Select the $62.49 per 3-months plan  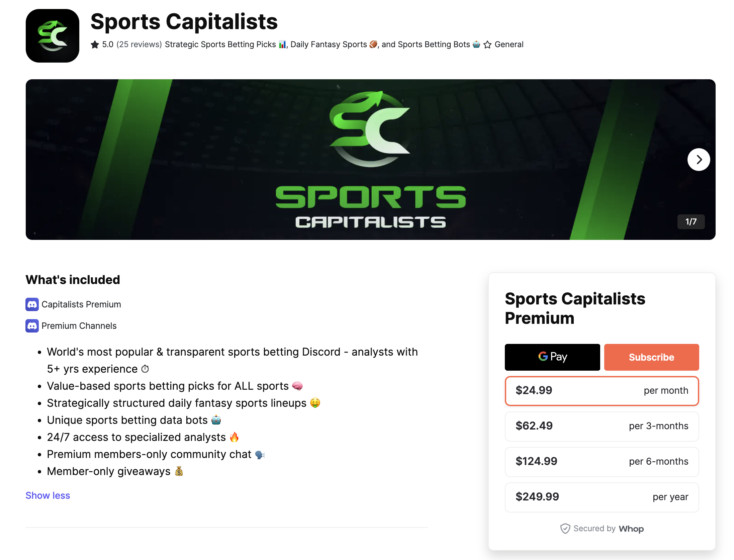[602, 426]
